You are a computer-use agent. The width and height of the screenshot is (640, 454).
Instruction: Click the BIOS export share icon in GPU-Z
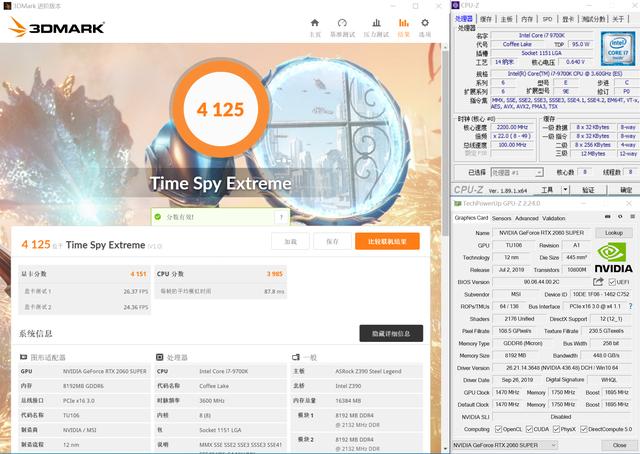(598, 282)
